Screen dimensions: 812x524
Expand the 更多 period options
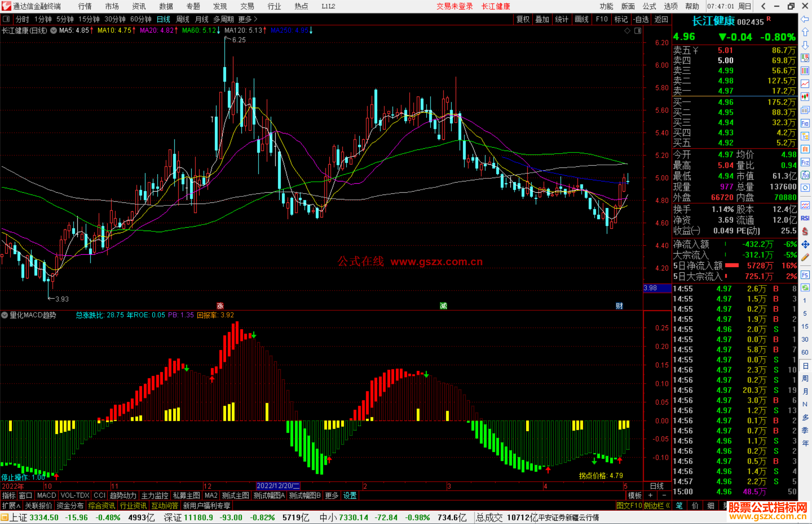pos(247,19)
